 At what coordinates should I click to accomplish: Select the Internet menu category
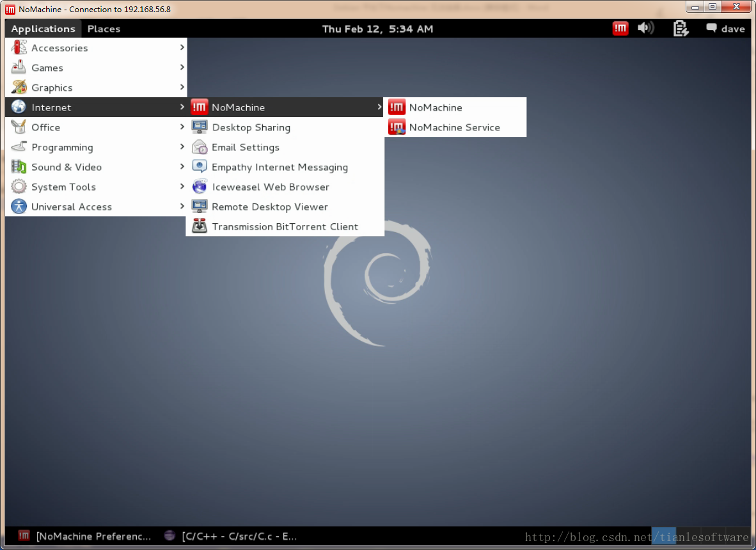(x=96, y=107)
